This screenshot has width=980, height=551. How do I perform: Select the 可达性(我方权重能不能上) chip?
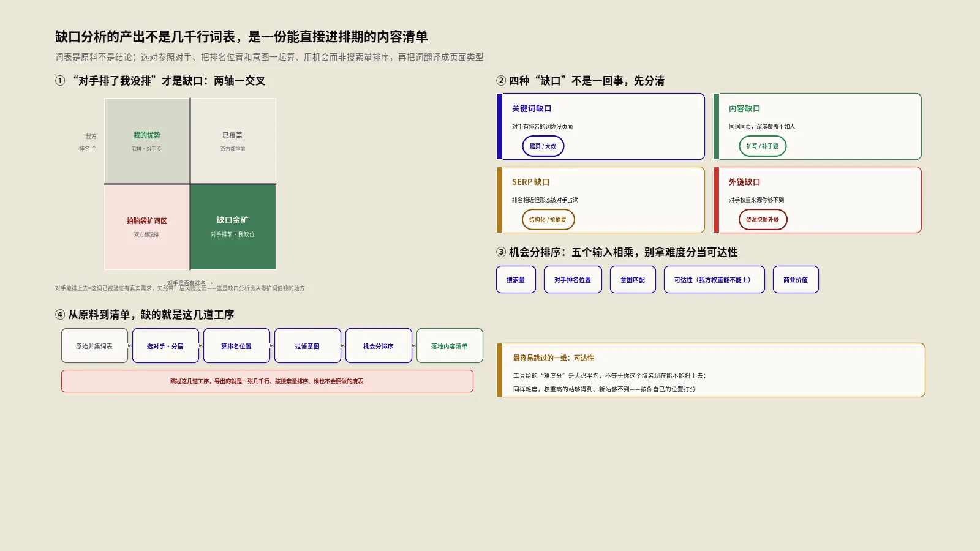(x=714, y=280)
